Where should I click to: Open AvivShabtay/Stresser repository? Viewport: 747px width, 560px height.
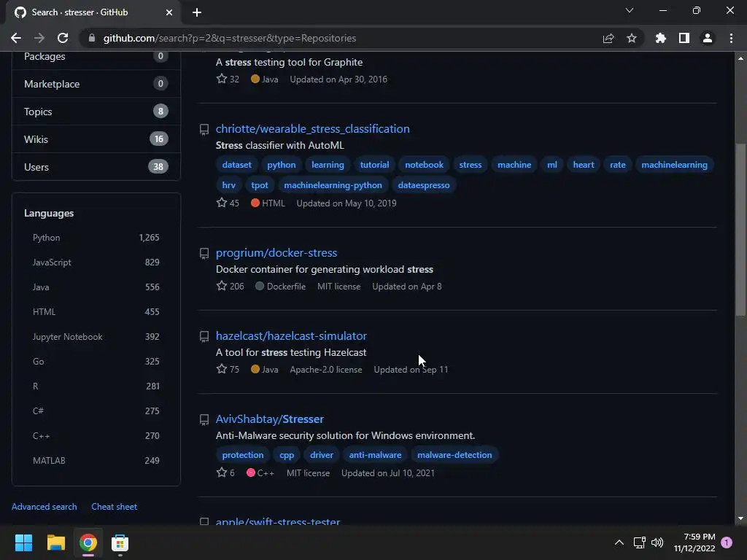[270, 419]
